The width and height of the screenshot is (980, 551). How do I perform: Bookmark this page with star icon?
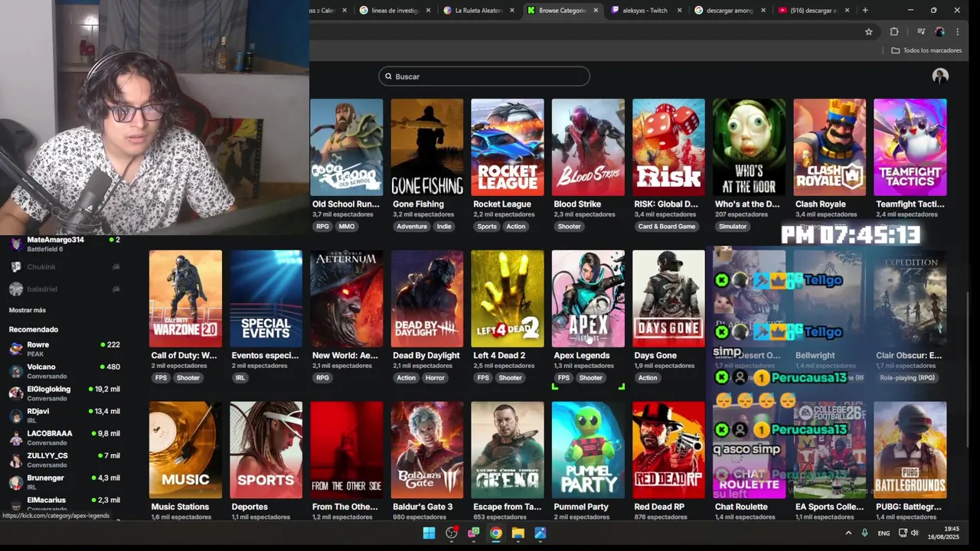coord(868,31)
